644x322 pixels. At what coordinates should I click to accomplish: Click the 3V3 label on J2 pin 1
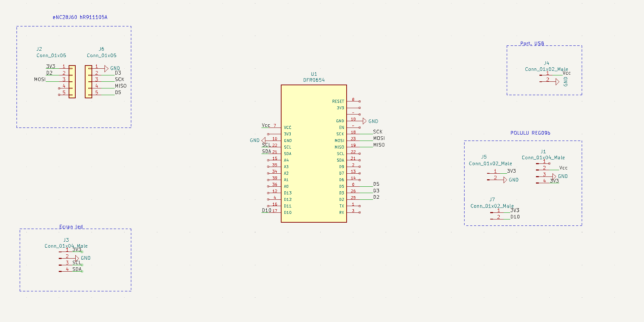[x=51, y=66]
